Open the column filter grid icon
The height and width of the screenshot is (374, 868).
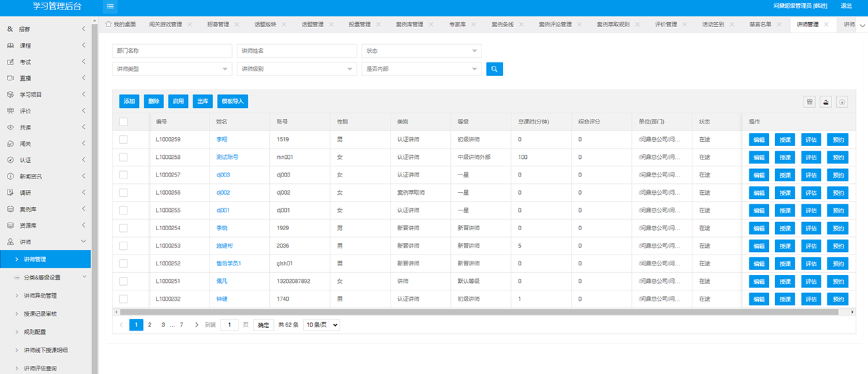pos(809,102)
